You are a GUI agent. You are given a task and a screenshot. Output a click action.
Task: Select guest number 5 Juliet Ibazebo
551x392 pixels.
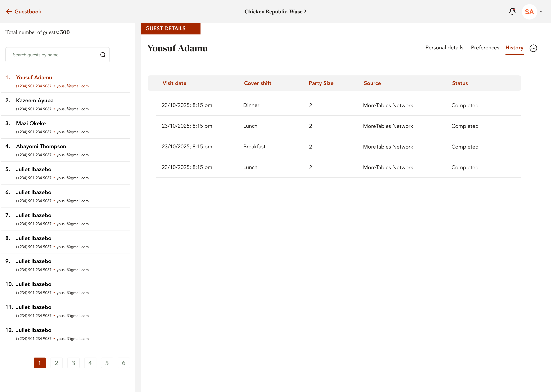coord(66,173)
